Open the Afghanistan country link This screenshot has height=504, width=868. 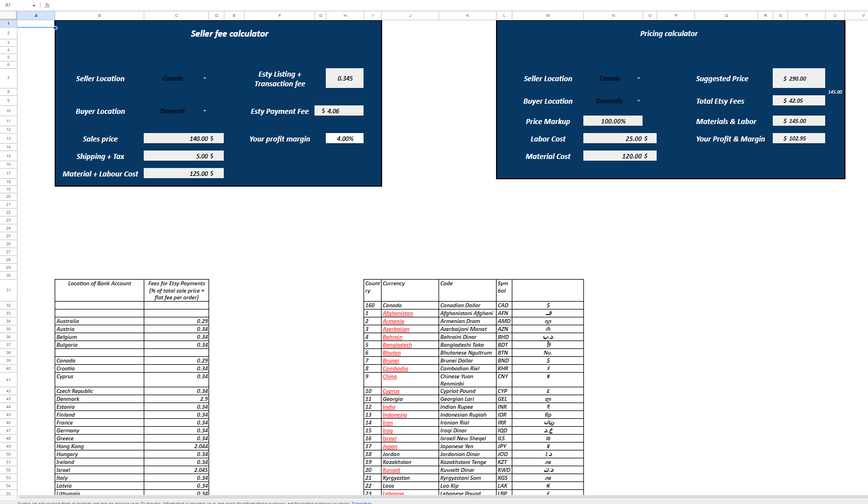pos(398,313)
